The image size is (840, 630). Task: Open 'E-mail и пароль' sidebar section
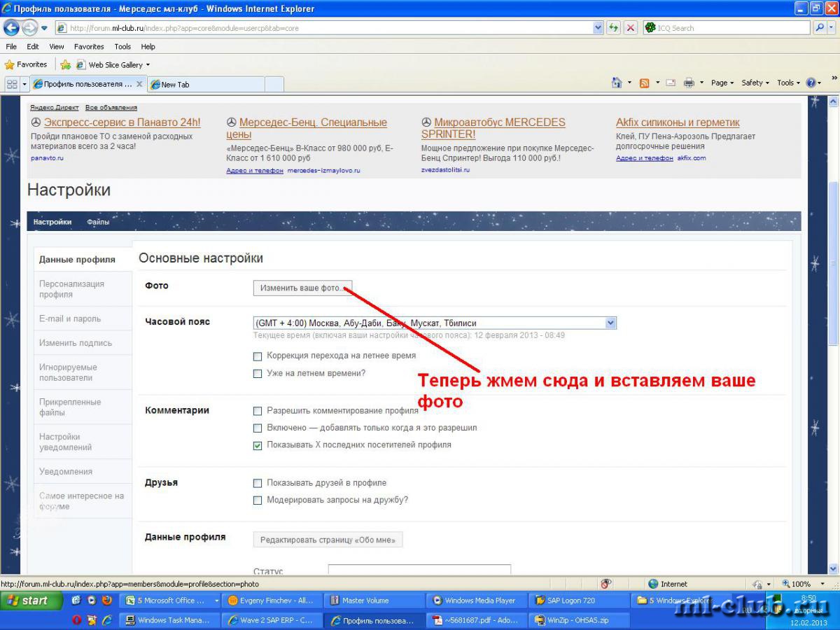pos(70,318)
